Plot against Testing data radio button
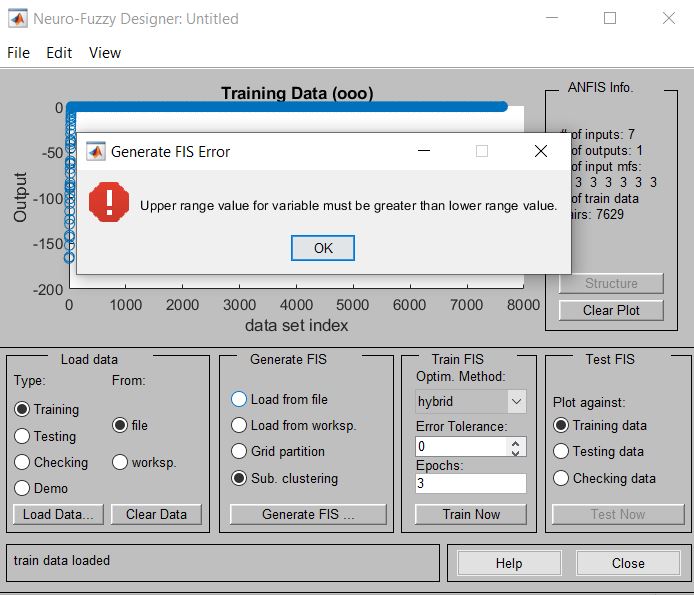694x595 pixels. 561,452
